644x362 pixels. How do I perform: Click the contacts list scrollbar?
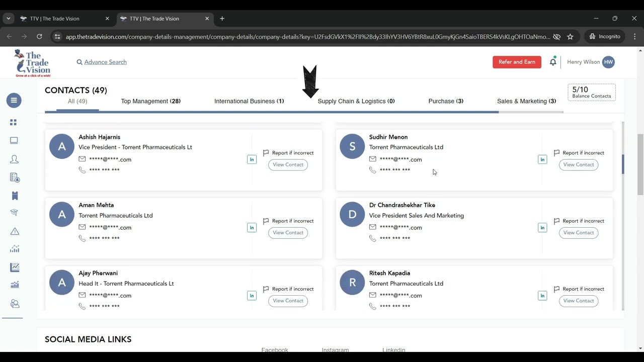click(x=623, y=164)
